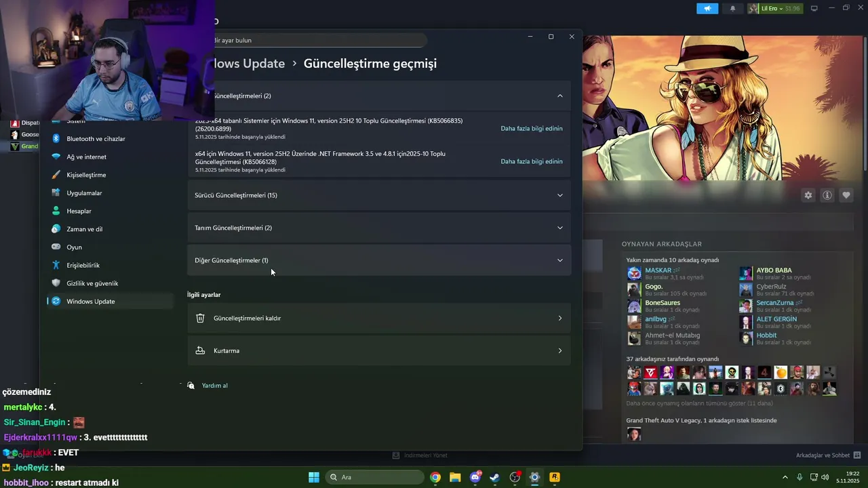
Task: Click the microphone icon in system tray
Action: (x=800, y=477)
